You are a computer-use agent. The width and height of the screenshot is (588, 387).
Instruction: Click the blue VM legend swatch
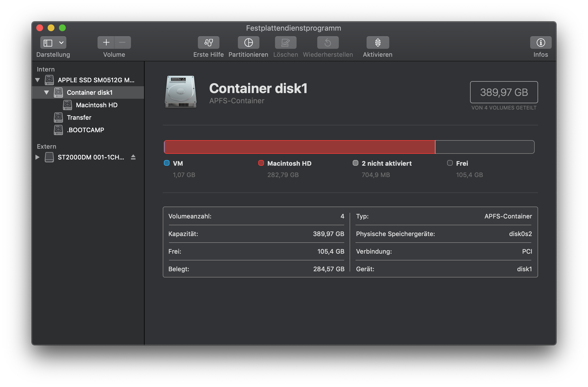pos(167,163)
